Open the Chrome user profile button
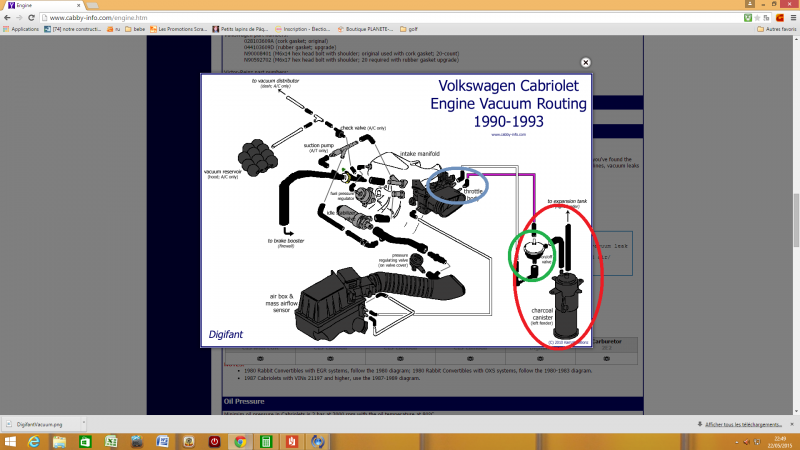 [749, 4]
